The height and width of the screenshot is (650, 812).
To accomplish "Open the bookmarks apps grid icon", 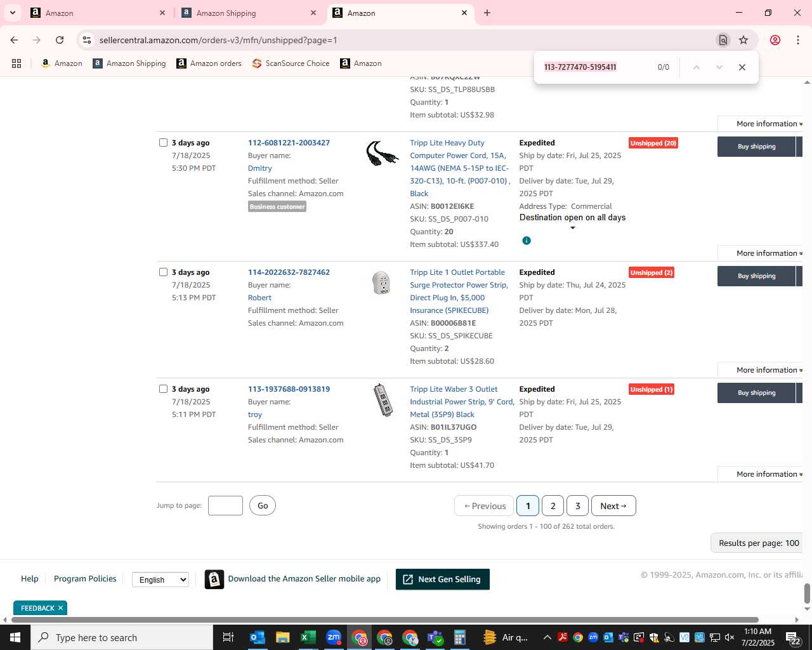I will 16,63.
